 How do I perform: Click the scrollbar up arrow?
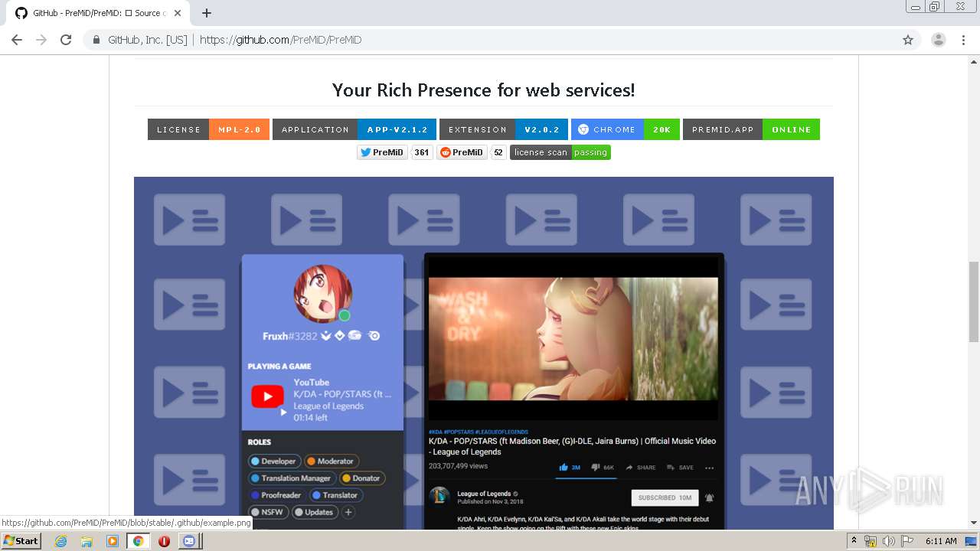pos(974,61)
